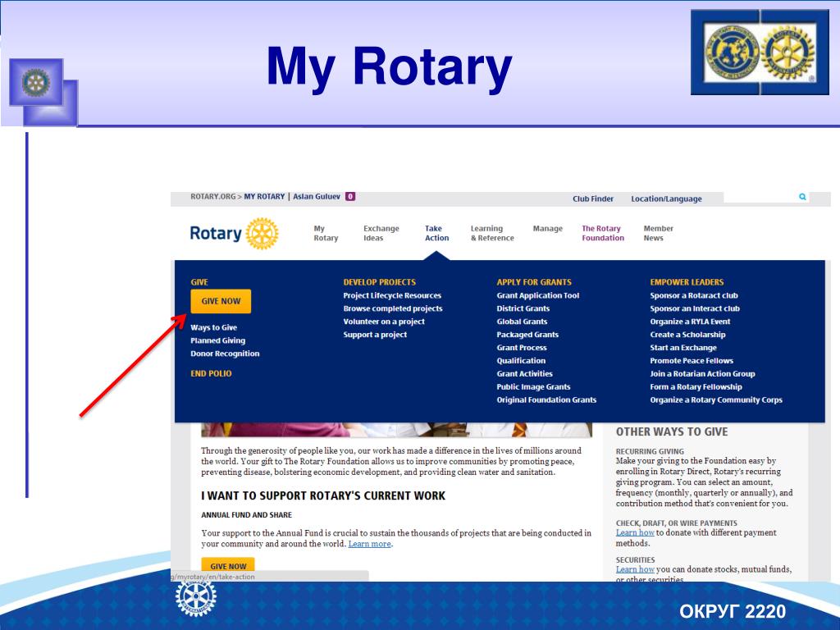
Task: Click the search magnifier icon
Action: coord(802,197)
